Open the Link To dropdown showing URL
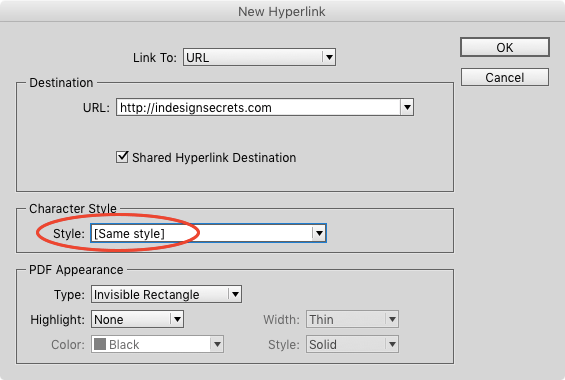Image resolution: width=565 pixels, height=380 pixels. point(259,57)
